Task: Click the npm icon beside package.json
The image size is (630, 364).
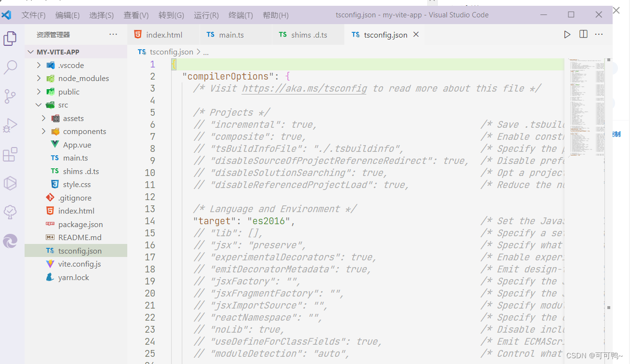Action: pyautogui.click(x=50, y=224)
